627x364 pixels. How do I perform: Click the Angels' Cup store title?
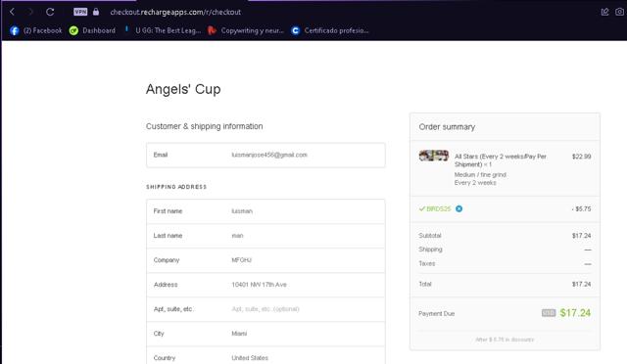(183, 89)
